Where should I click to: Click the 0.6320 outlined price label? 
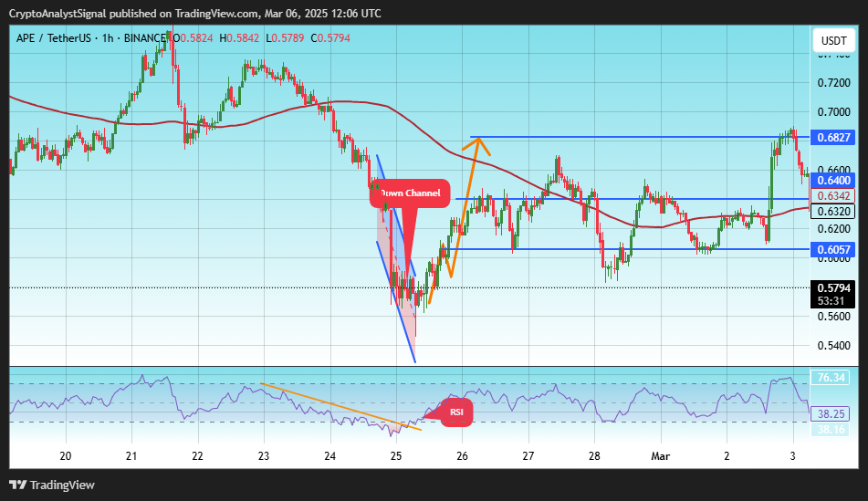click(x=833, y=212)
